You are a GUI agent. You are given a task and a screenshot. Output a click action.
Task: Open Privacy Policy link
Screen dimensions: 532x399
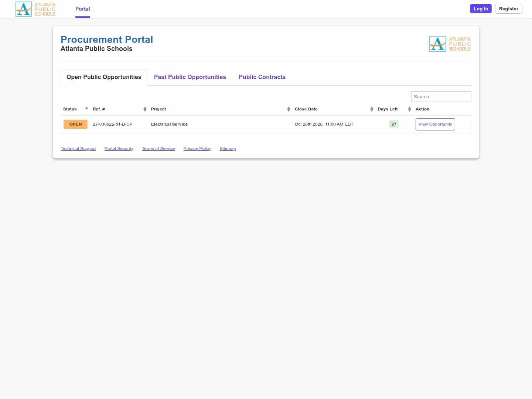[197, 149]
